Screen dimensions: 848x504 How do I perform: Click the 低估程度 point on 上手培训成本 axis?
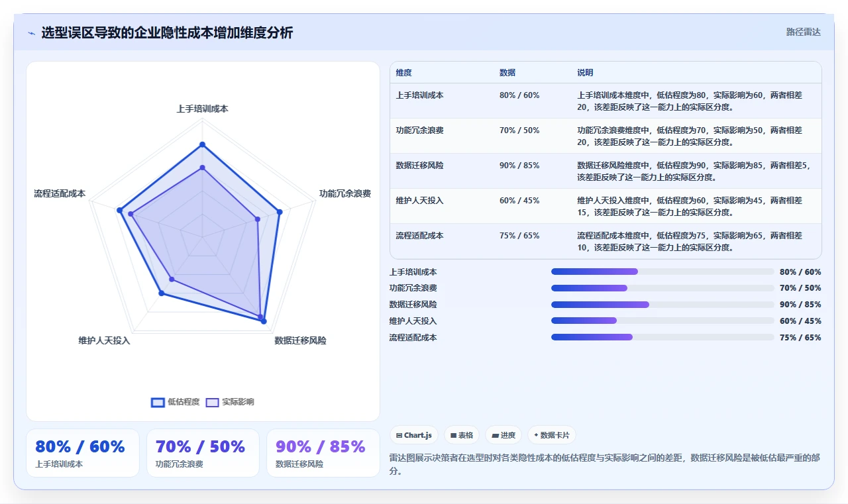[202, 144]
